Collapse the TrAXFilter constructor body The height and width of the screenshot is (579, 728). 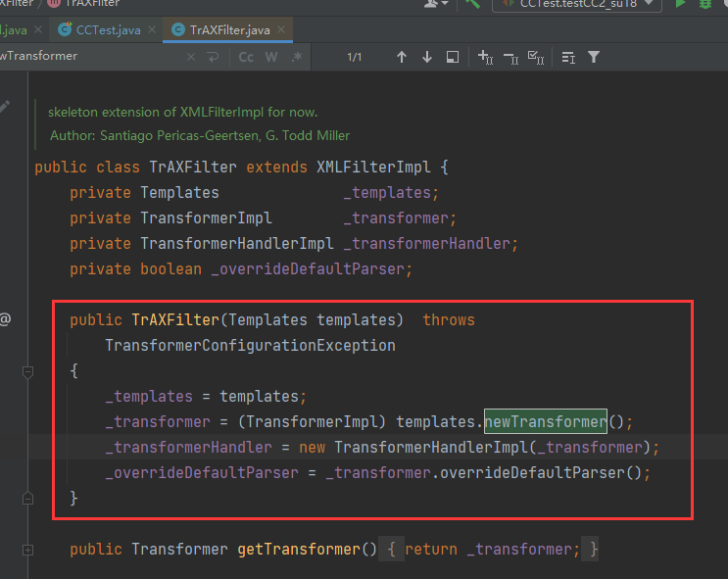pos(27,371)
